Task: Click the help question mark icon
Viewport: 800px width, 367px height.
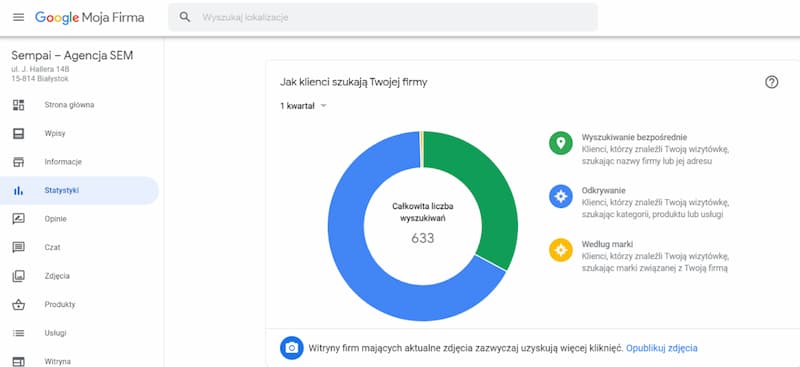Action: click(771, 82)
